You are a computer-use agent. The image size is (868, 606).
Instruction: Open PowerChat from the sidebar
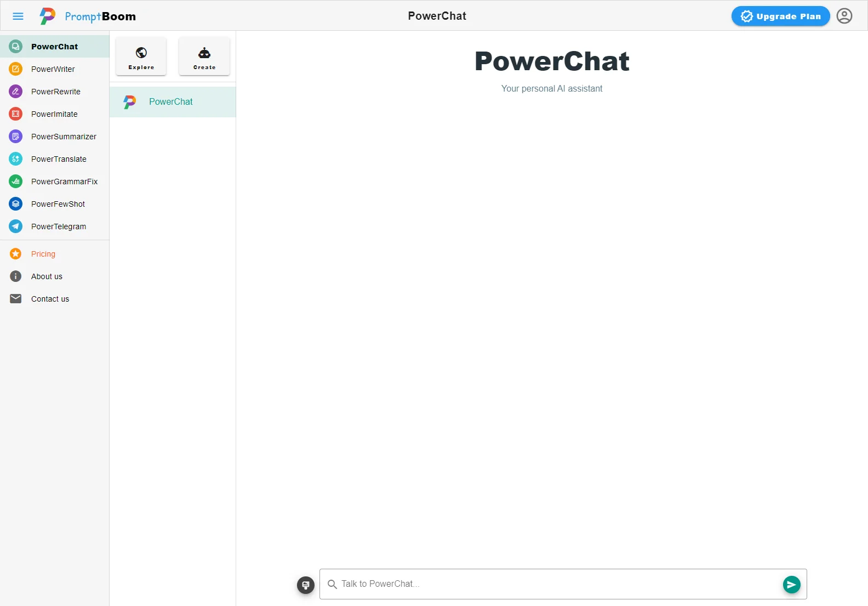tap(55, 47)
